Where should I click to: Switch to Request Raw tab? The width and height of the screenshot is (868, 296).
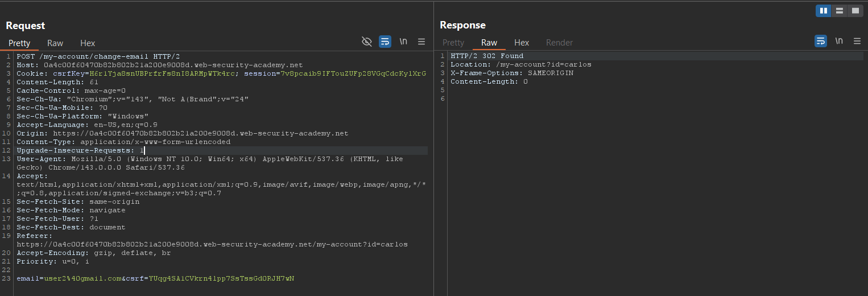point(55,43)
